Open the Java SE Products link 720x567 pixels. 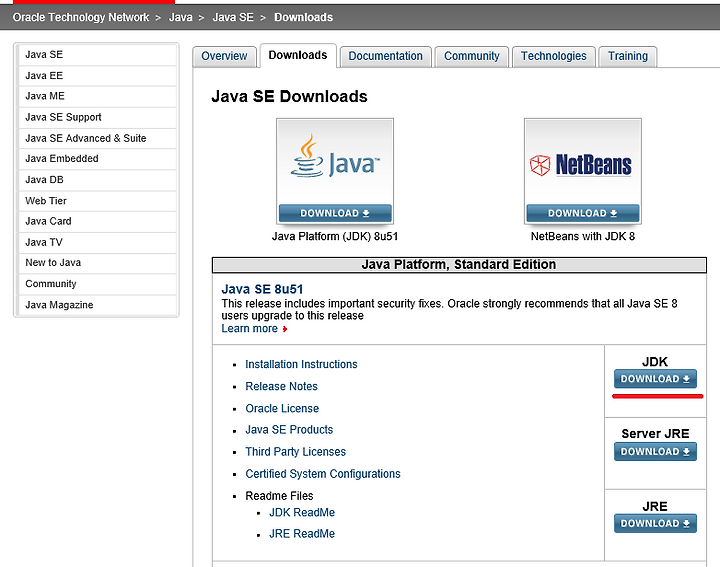[289, 430]
